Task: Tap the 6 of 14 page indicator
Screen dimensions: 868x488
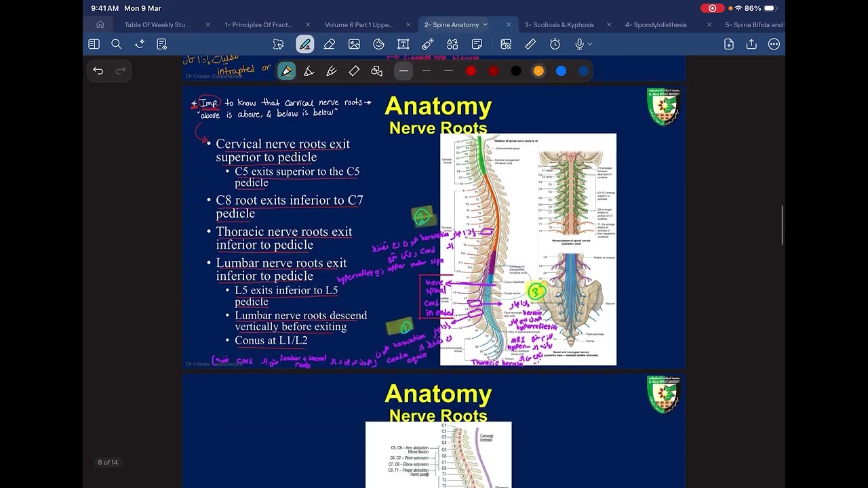Action: (x=108, y=462)
